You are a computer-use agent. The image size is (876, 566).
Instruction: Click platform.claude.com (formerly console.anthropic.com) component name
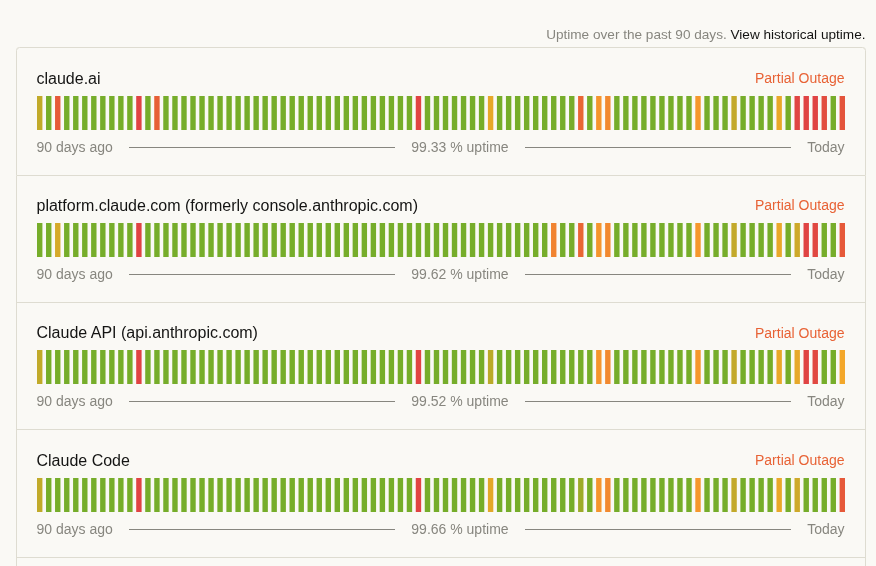tap(227, 206)
